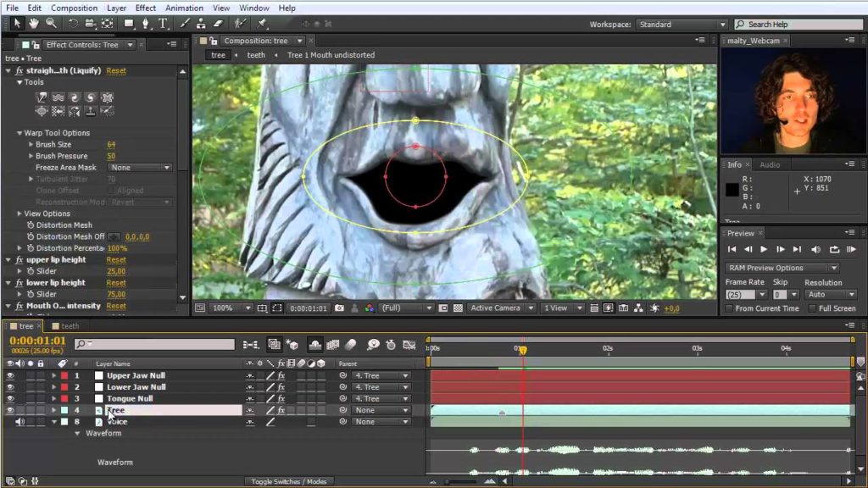The height and width of the screenshot is (488, 868).
Task: Click the Warp brush icon in Liquify options
Action: pos(42,97)
